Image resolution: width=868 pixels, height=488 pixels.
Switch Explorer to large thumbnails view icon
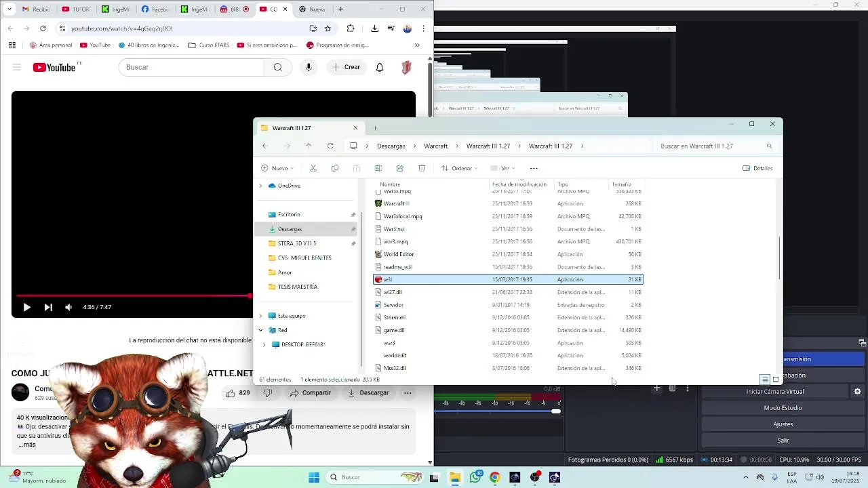pyautogui.click(x=776, y=380)
